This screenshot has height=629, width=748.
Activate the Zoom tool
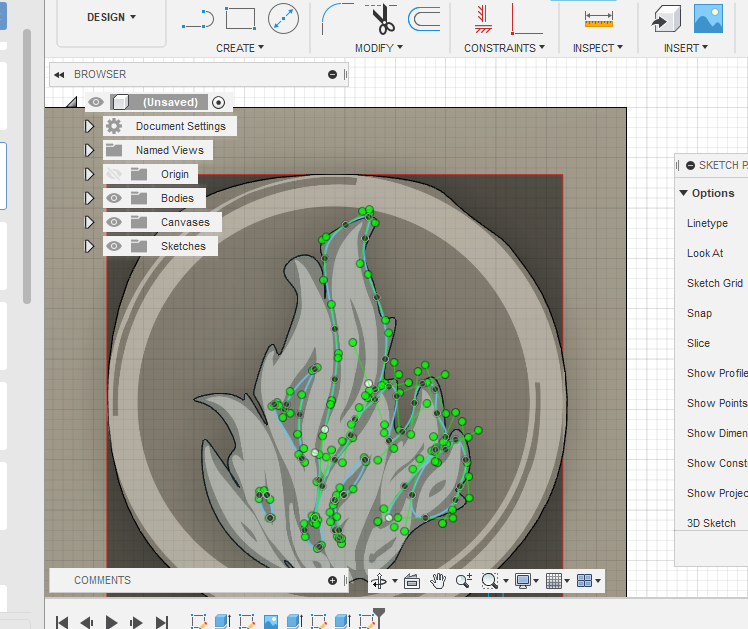464,581
